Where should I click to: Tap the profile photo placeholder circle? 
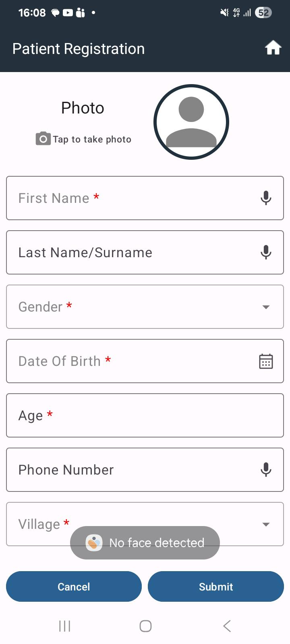tap(191, 122)
